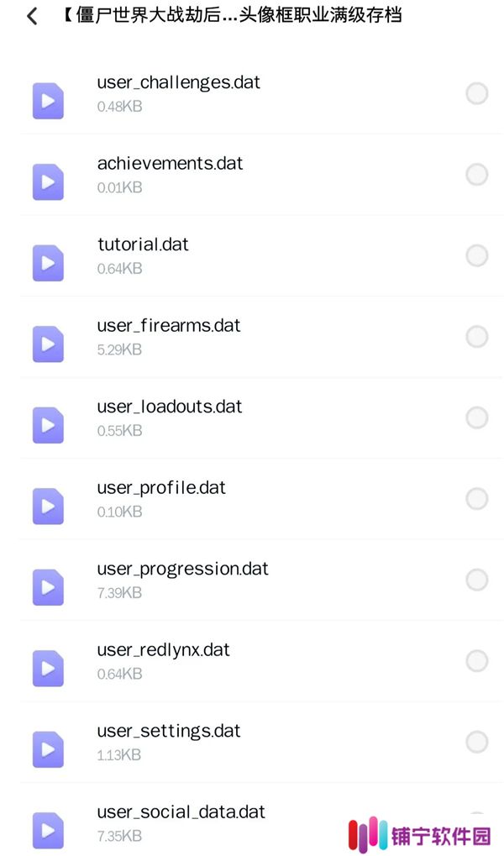Select the tutorial.dat radio button
Viewport: 504px width, 856px height.
pyautogui.click(x=476, y=255)
